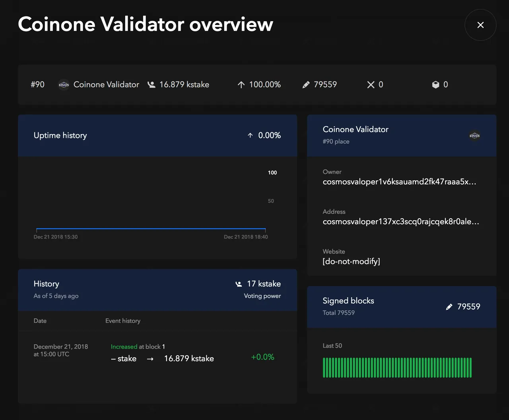Click the Total 79559 label
Image resolution: width=509 pixels, height=420 pixels.
339,313
